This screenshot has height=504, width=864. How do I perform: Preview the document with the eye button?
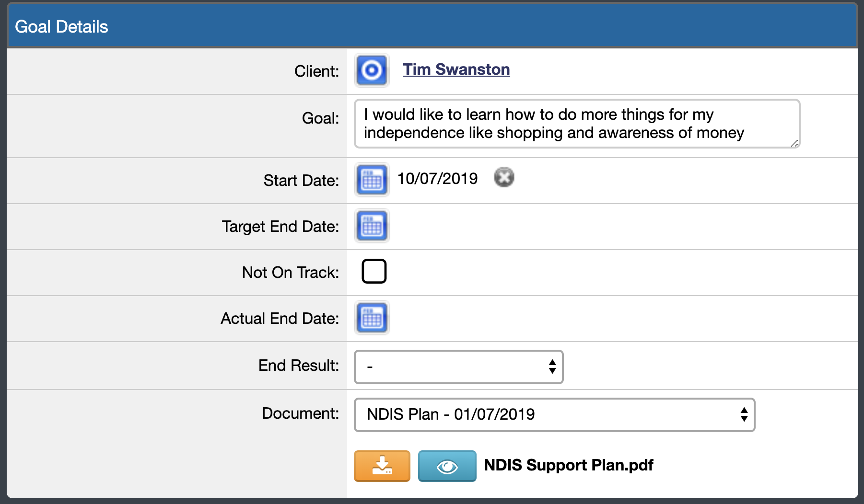coord(447,466)
